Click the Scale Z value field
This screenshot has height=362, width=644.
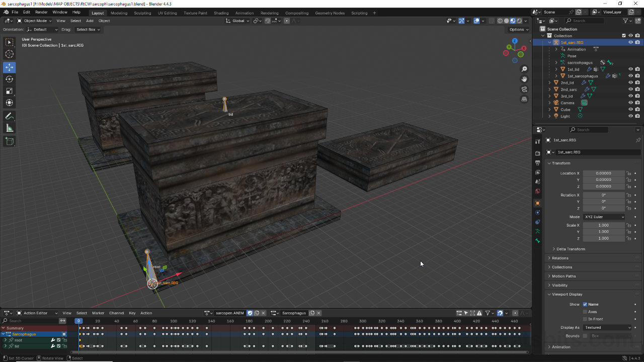coord(604,238)
